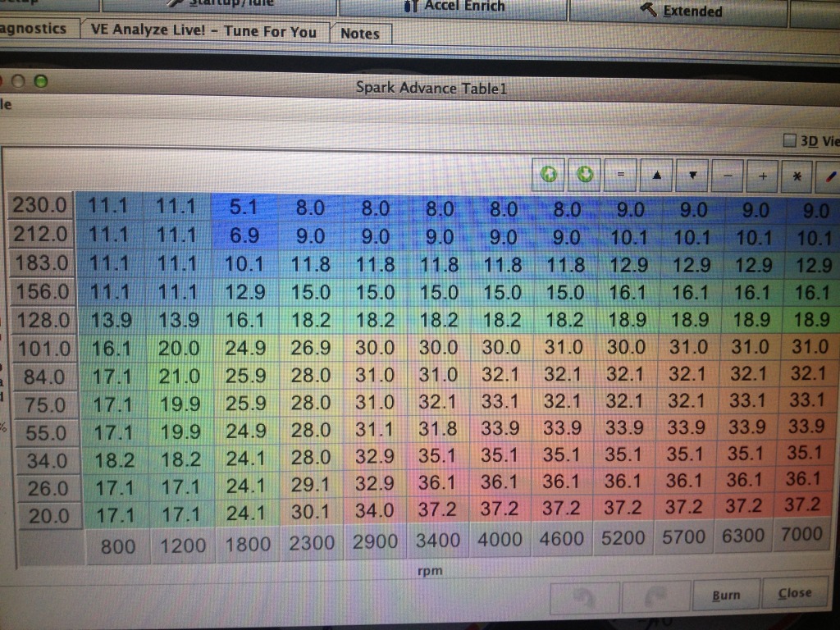Select the 12.9 cell in the 156.0 row
The width and height of the screenshot is (840, 630).
click(244, 293)
